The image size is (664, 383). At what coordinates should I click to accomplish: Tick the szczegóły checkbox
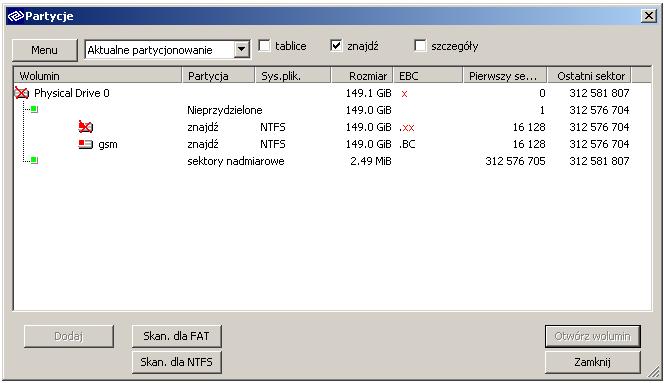click(x=420, y=45)
